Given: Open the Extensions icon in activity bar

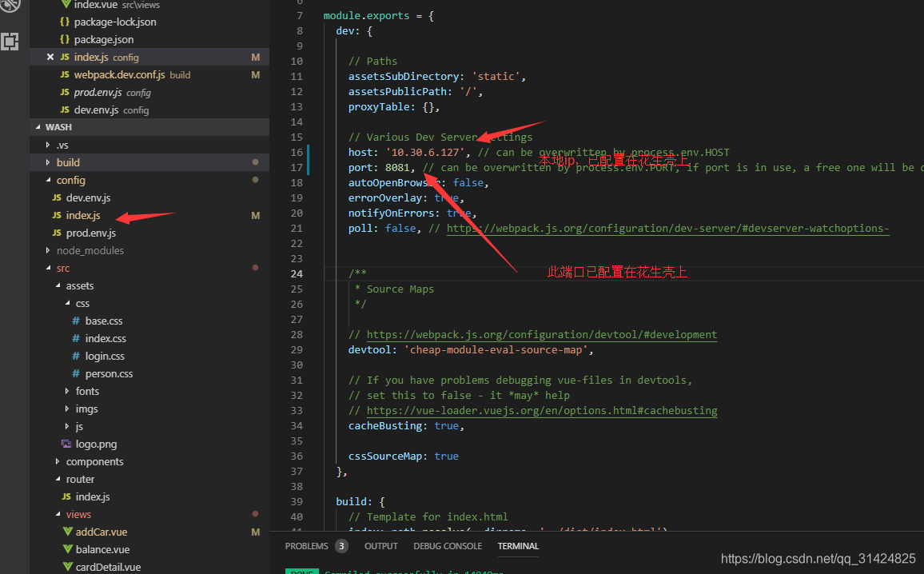Looking at the screenshot, I should tap(10, 42).
